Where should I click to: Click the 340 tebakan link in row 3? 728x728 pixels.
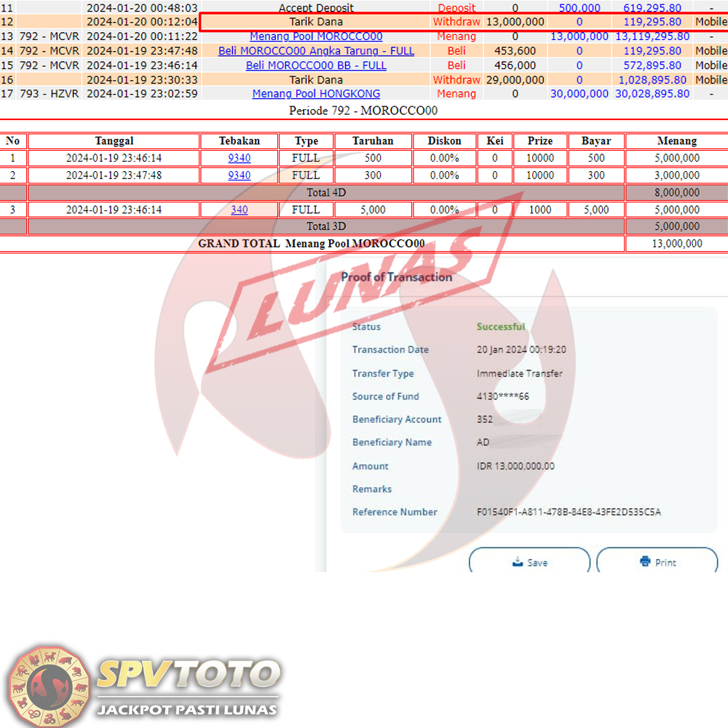click(x=239, y=210)
